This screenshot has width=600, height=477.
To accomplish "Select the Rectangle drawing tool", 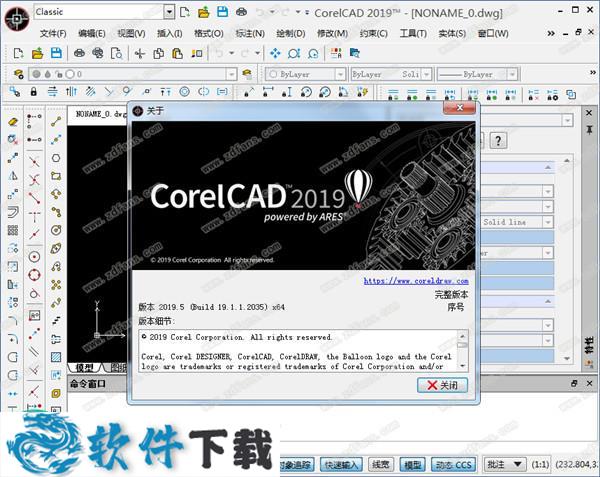I will point(56,176).
